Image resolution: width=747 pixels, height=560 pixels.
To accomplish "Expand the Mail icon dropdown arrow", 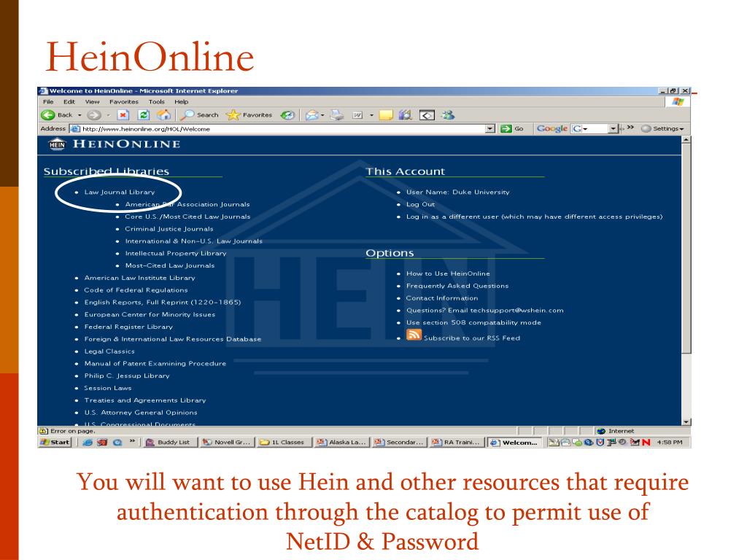I will [322, 115].
